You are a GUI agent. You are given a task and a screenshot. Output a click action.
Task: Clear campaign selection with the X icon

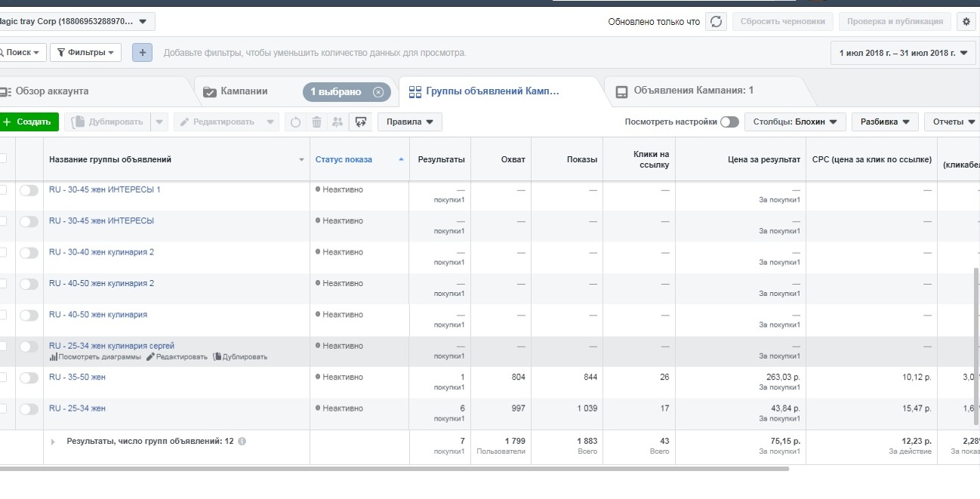378,92
